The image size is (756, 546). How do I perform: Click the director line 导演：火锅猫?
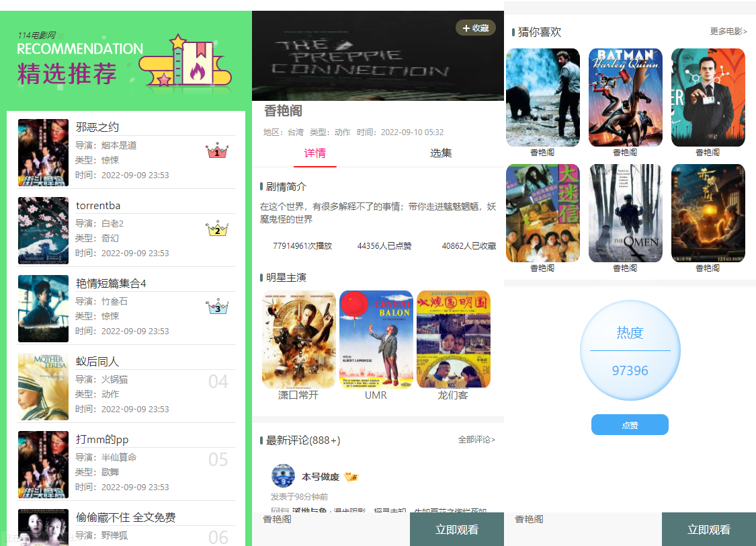[101, 380]
